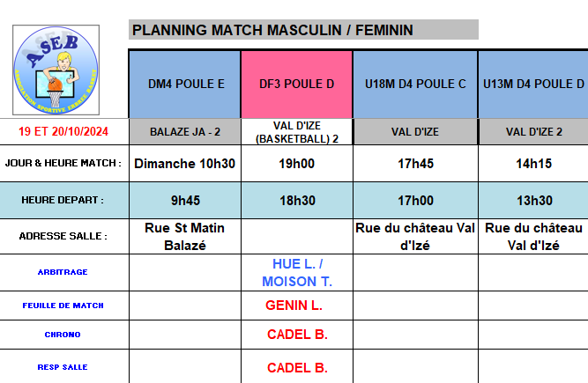Click the U18M D4 POULE C header
This screenshot has height=383, width=588.
click(x=414, y=85)
